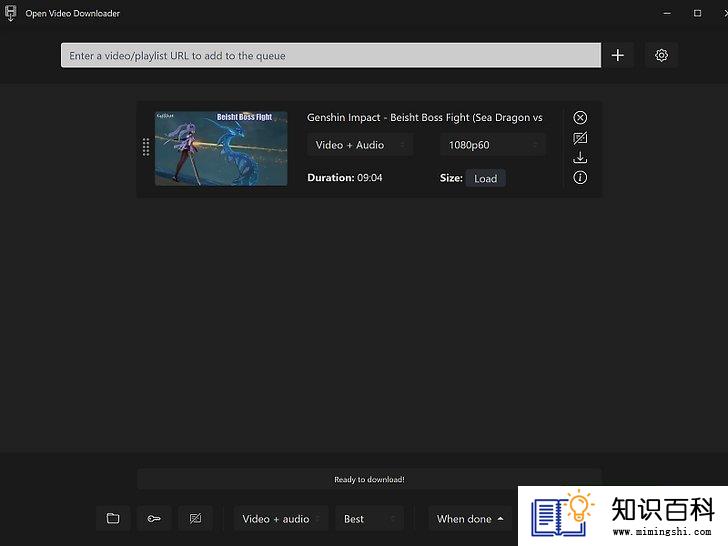728x546 pixels.
Task: Click the Open Video Downloader app icon
Action: [10, 13]
